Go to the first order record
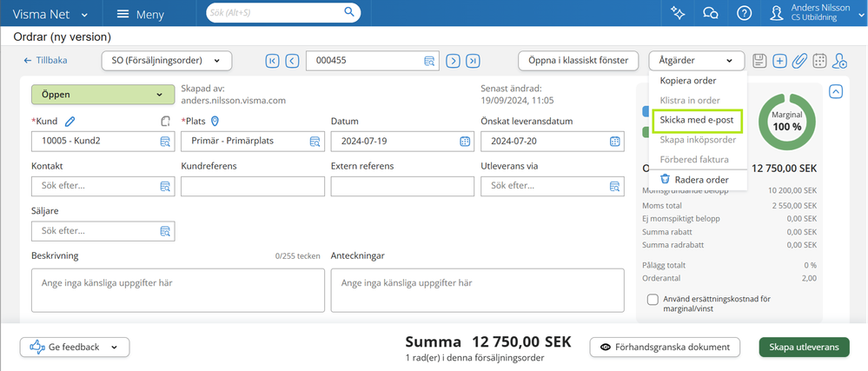Viewport: 868px width, 371px height. (x=272, y=60)
